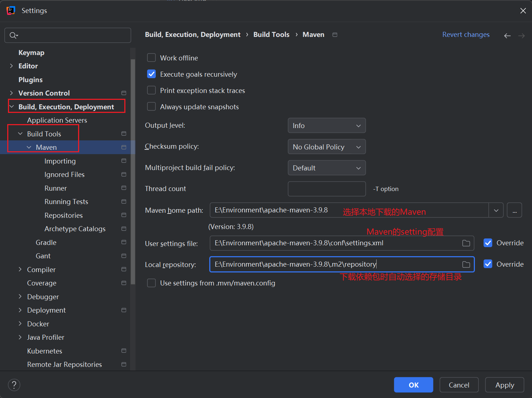Image resolution: width=532 pixels, height=398 pixels.
Task: Open the Plugins settings page
Action: tap(30, 80)
